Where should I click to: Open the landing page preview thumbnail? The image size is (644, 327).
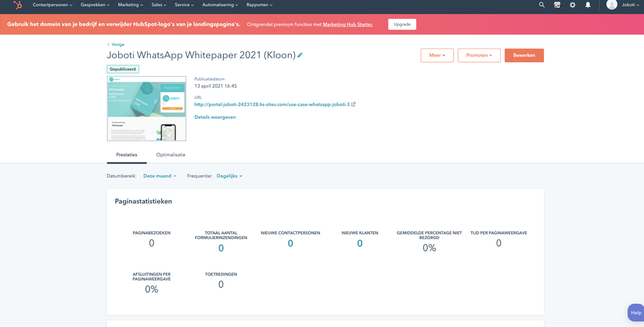pyautogui.click(x=146, y=109)
